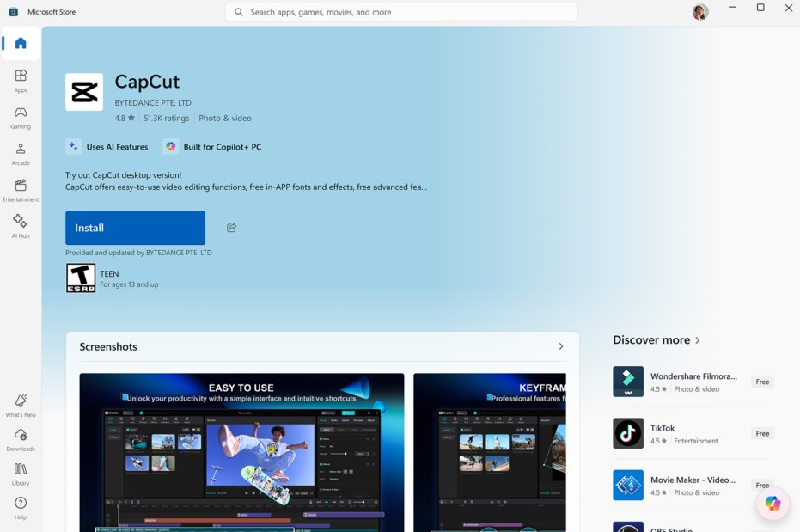Click the CapCut description text
Screen dimensions: 800x532
(247, 181)
